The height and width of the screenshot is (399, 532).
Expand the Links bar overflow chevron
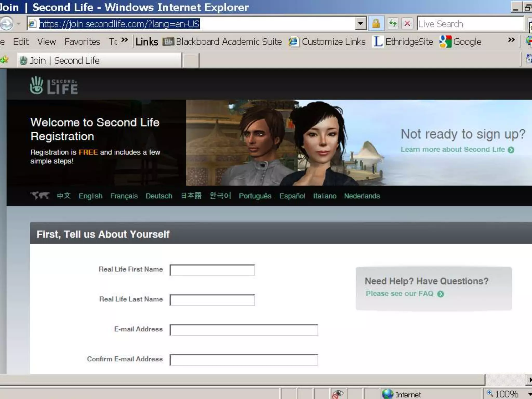pos(511,40)
